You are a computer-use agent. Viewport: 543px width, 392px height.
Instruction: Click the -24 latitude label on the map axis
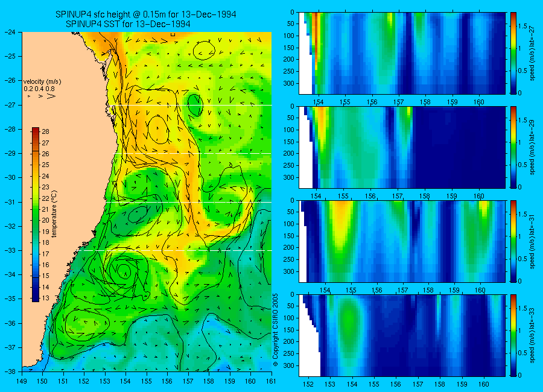pos(11,32)
